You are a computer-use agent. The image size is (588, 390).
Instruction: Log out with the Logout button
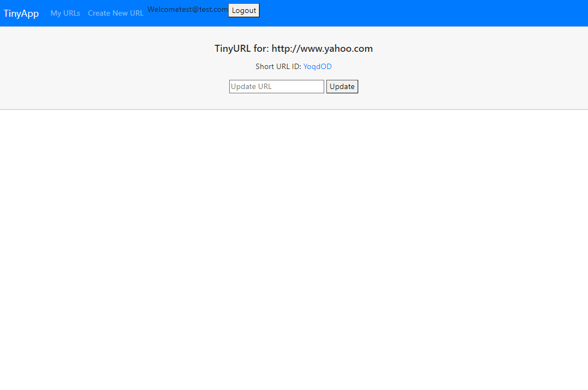click(244, 10)
